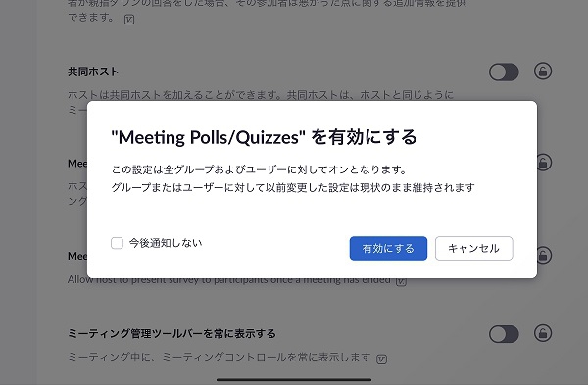Click the 有効にする button
The width and height of the screenshot is (588, 385).
tap(388, 248)
